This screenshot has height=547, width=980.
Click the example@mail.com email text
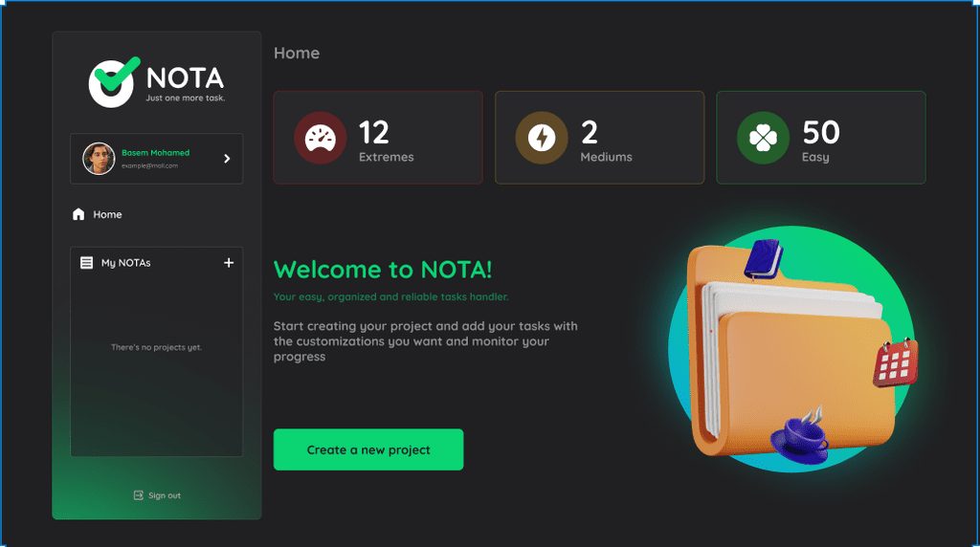point(149,166)
